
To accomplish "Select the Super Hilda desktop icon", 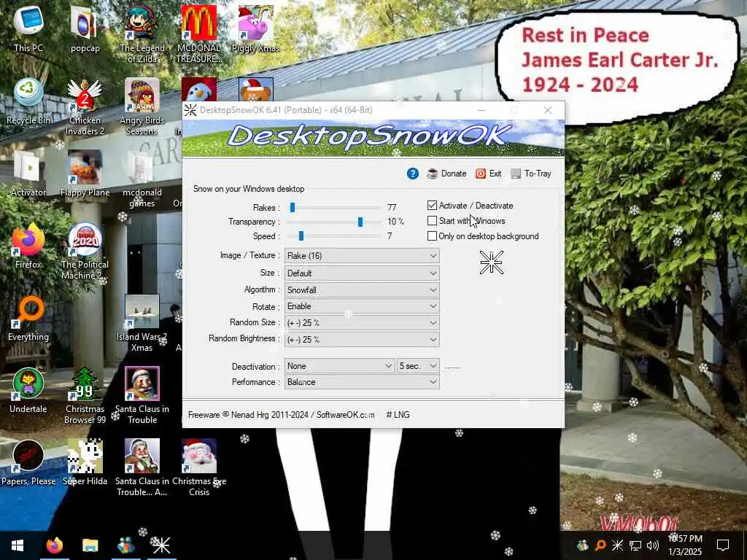I will coord(85,463).
